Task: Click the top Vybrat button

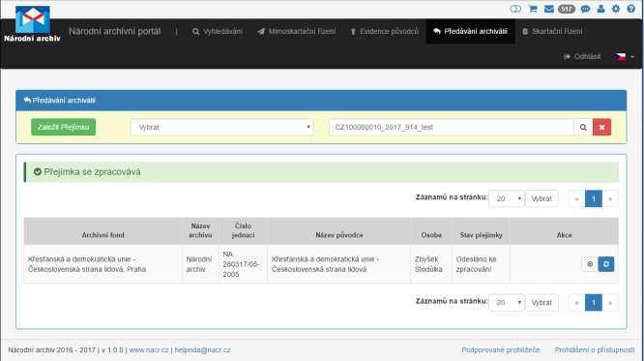Action: pyautogui.click(x=542, y=198)
